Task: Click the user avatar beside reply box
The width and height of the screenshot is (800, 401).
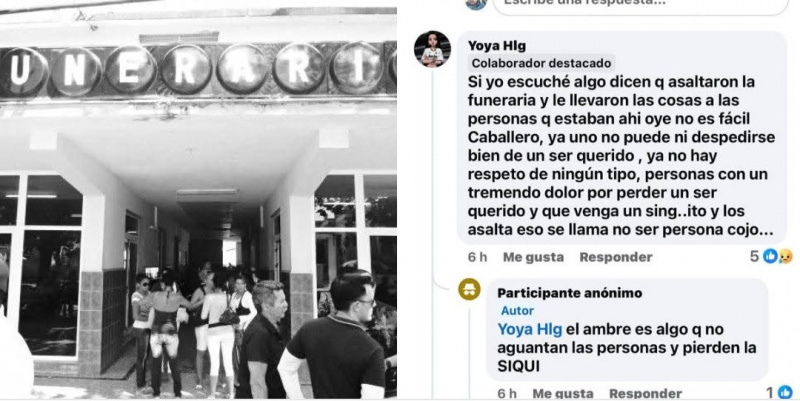Action: [476, 4]
